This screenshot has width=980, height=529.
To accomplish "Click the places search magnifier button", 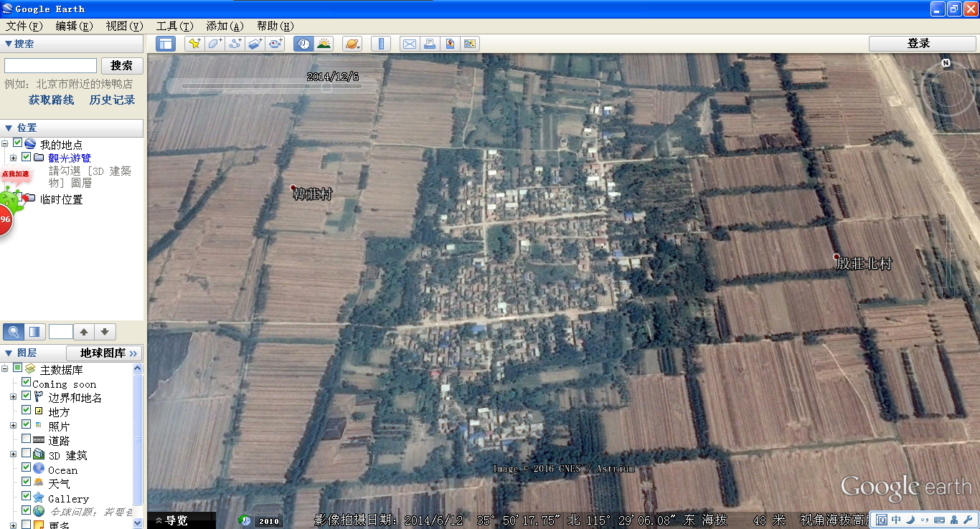I will coord(13,332).
